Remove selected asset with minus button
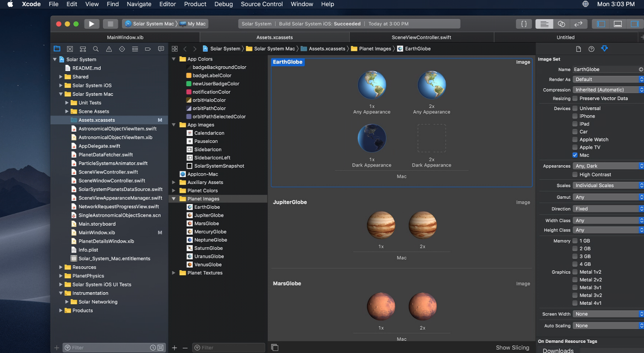 point(185,347)
